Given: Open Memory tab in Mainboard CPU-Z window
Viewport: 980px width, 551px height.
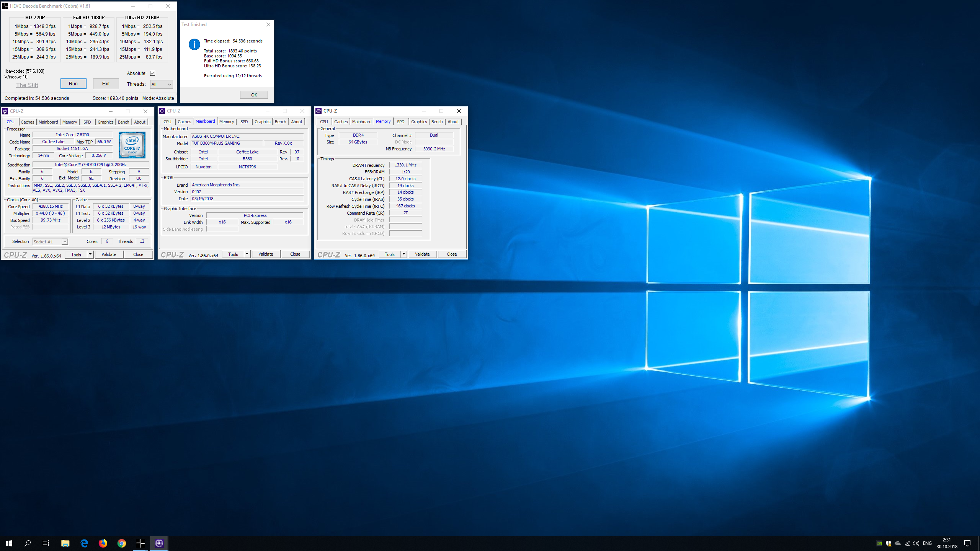Looking at the screenshot, I should pos(227,122).
